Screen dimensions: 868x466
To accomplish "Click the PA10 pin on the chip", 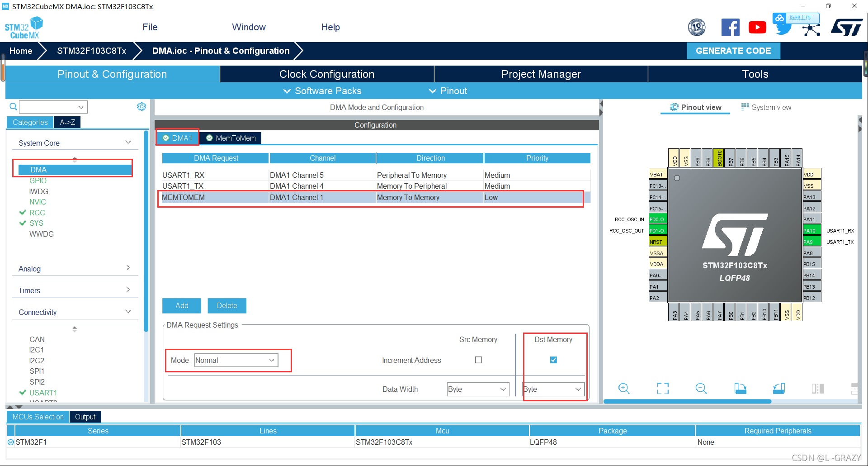I will 812,230.
